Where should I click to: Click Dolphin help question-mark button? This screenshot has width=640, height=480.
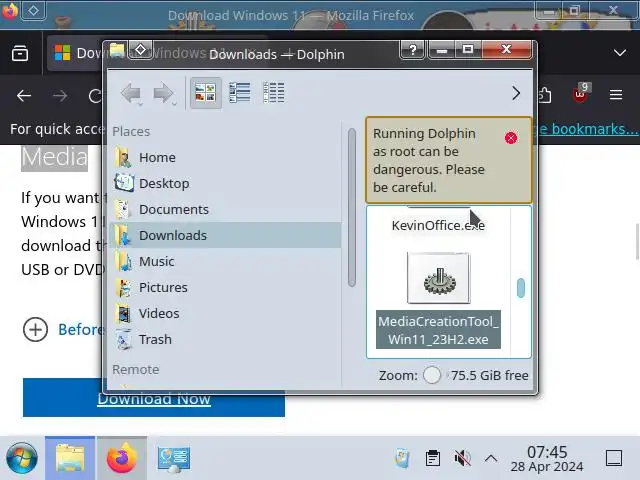[413, 50]
